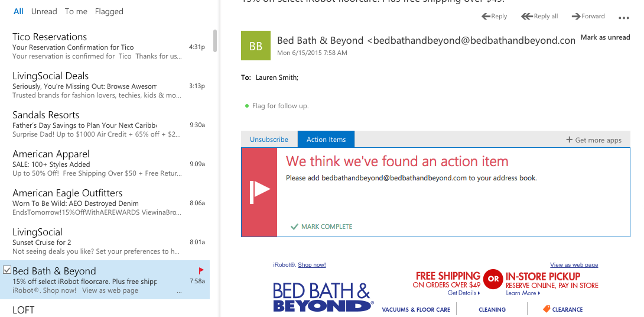This screenshot has height=317, width=644.
Task: Click the Reply all button
Action: [x=539, y=17]
